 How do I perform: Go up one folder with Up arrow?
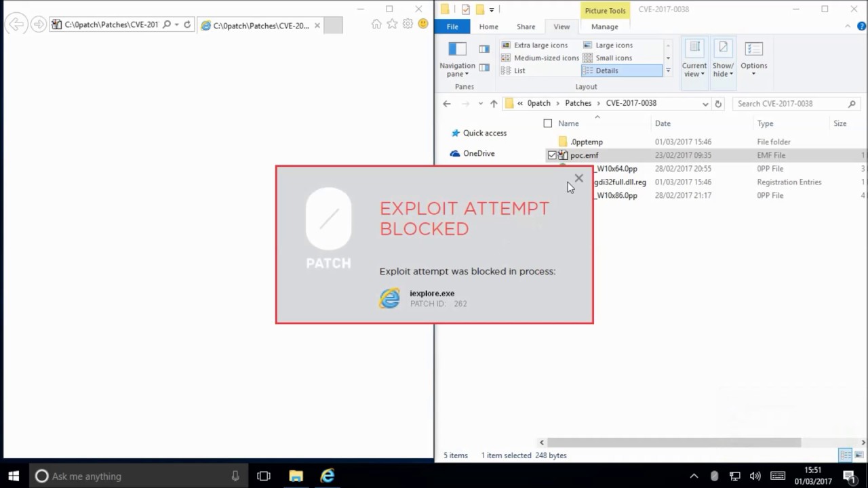pos(494,104)
